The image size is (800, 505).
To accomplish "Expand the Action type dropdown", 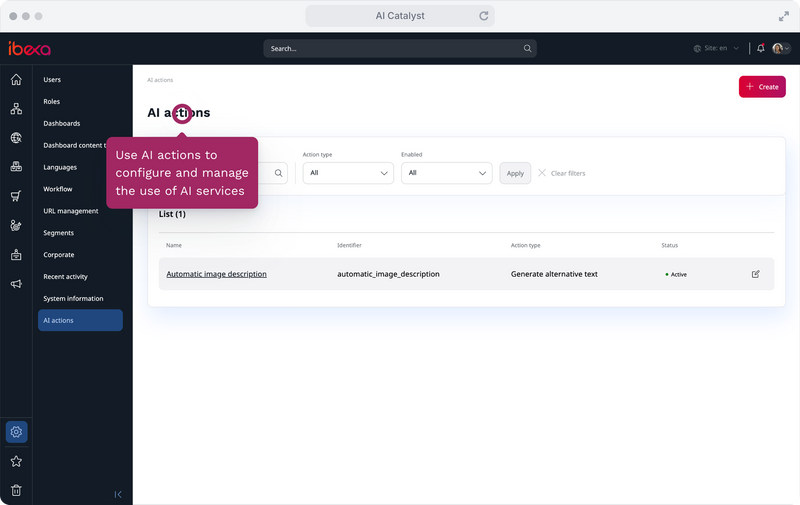I will coord(348,173).
